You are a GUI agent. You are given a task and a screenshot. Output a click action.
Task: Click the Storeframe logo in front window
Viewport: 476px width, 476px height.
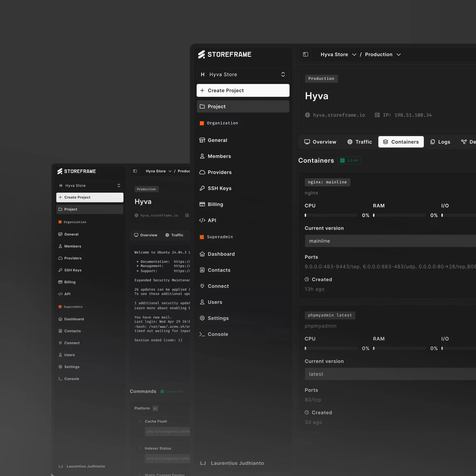point(225,54)
